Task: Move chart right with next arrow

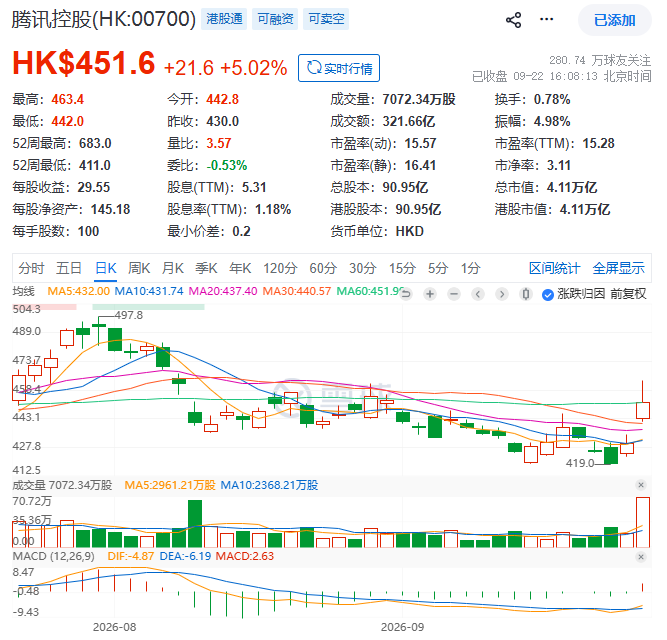Action: click(x=502, y=294)
